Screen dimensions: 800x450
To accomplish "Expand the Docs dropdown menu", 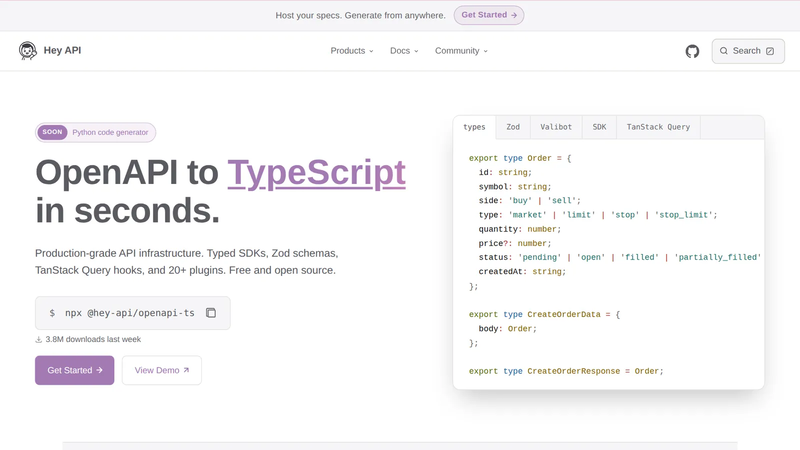I will tap(404, 51).
